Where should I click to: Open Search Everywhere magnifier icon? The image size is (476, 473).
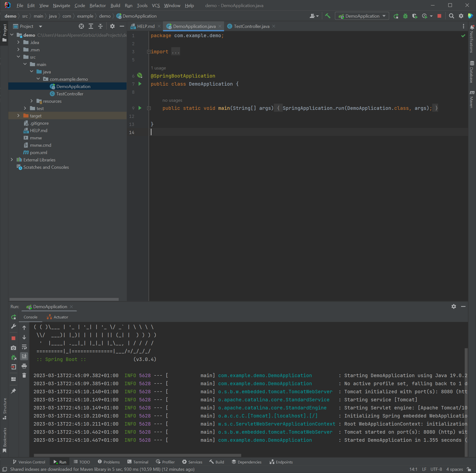[x=451, y=16]
